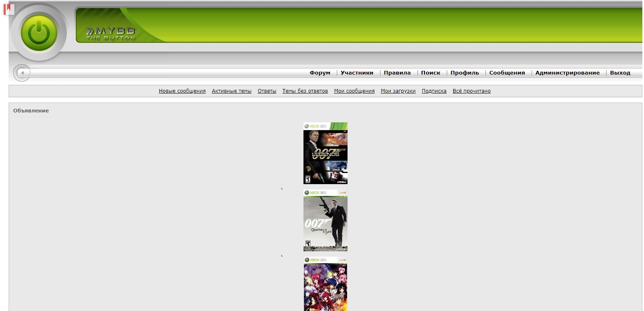Show Темы без ответов
Viewport: 644px width, 311px height.
pyautogui.click(x=305, y=91)
